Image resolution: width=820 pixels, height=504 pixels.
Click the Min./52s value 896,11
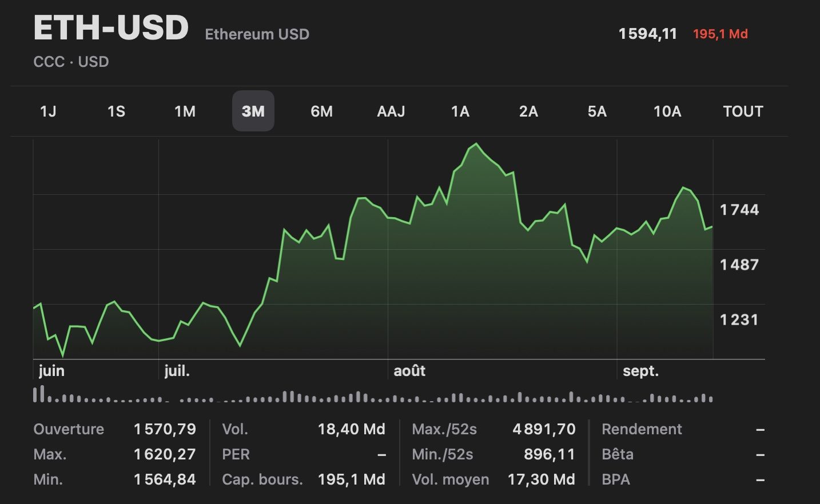tap(550, 454)
